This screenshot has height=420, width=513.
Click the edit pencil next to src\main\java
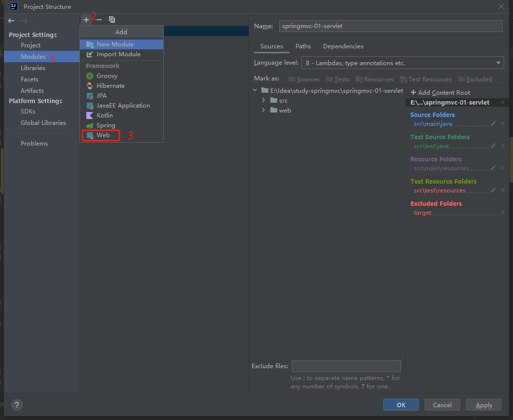coord(494,124)
